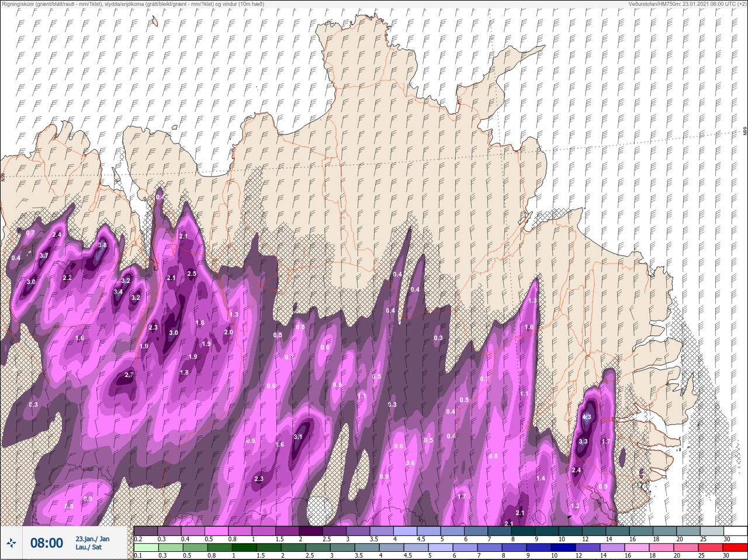Select the dark teal swatch between 8 and 9
748x560 pixels.
(x=524, y=531)
